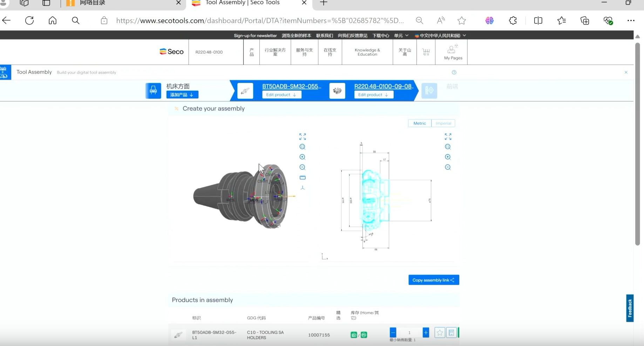Screen dimensions: 644x346
Task: Zoom out on the 3D model
Action: [303, 167]
